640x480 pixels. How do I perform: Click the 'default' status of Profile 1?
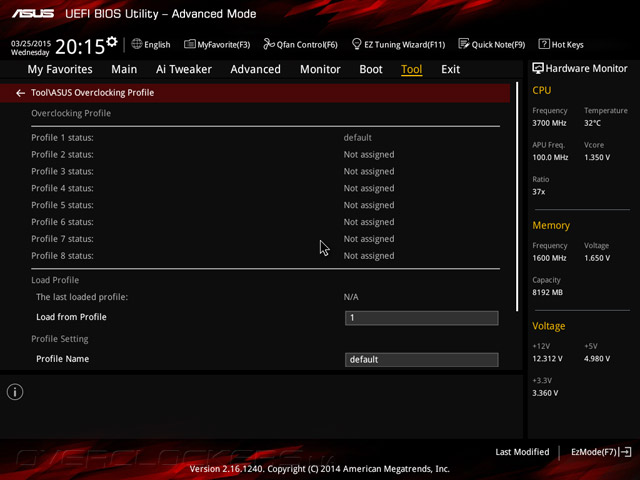click(358, 138)
